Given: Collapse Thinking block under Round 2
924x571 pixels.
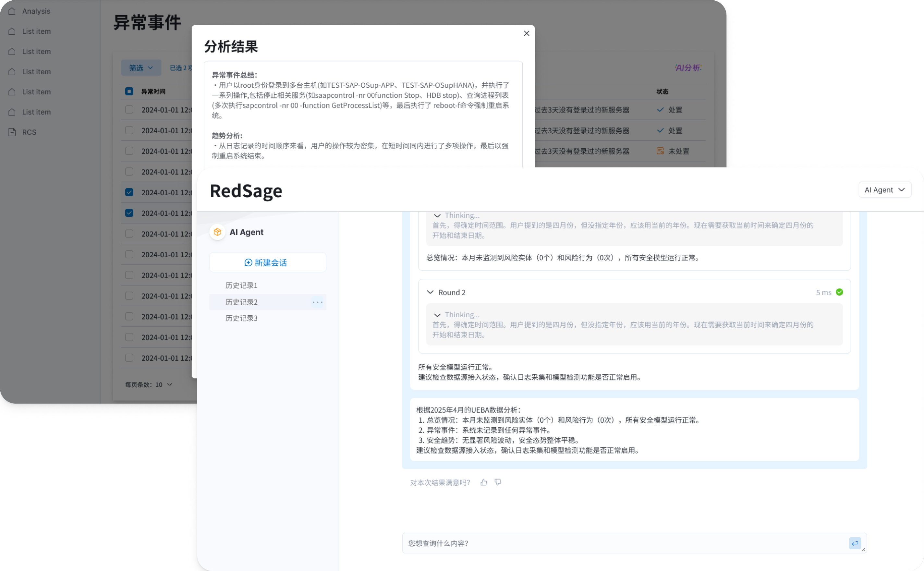Looking at the screenshot, I should click(437, 315).
